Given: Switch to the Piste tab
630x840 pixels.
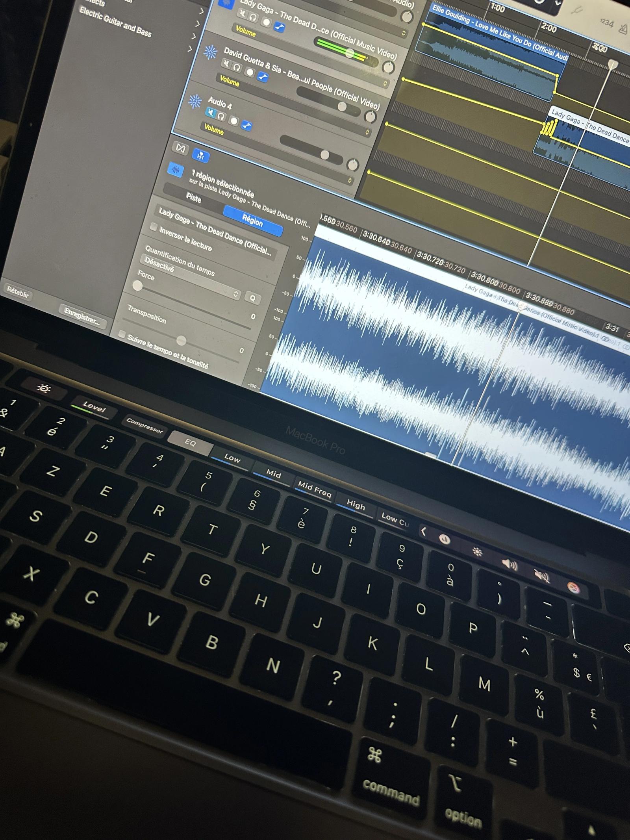Looking at the screenshot, I should (194, 198).
